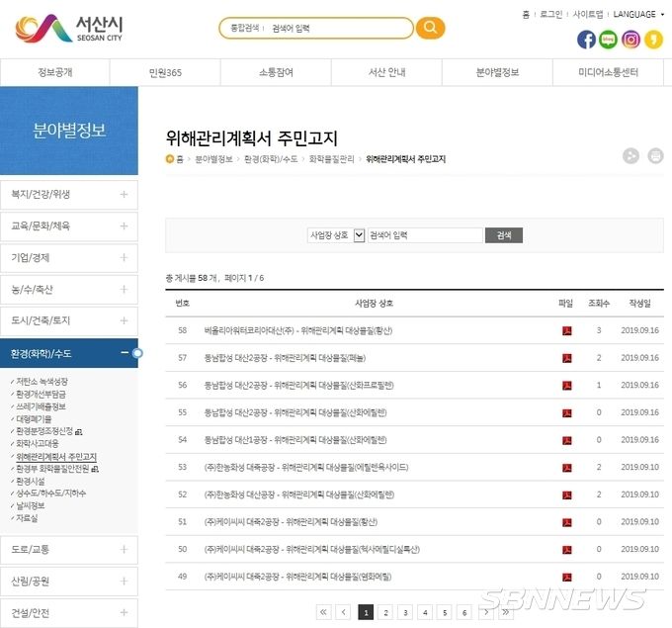Image resolution: width=672 pixels, height=628 pixels.
Task: Click the home icon in breadcrumb
Action: pos(170,159)
